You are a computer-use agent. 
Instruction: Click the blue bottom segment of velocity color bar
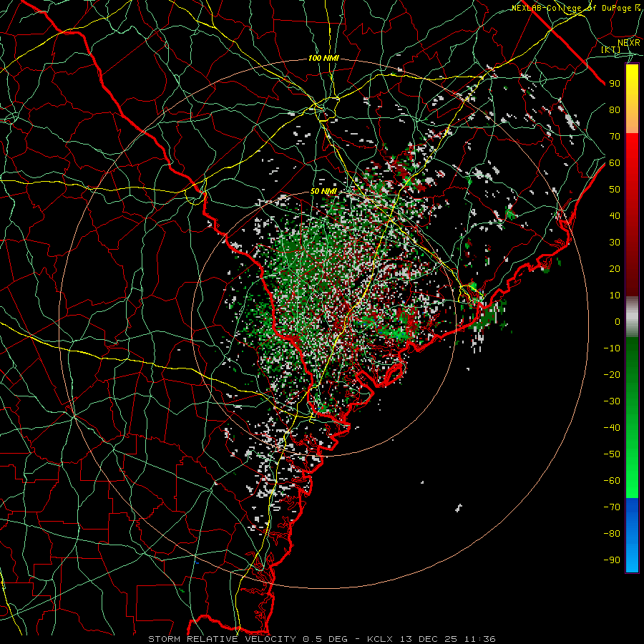click(632, 535)
